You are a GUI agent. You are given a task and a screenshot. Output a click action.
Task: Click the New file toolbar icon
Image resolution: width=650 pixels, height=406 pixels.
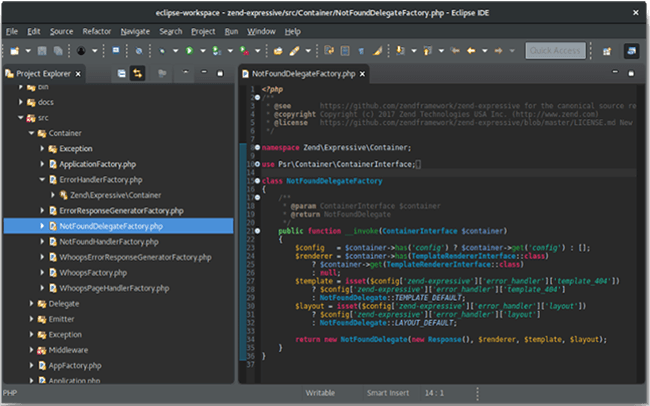pyautogui.click(x=13, y=49)
